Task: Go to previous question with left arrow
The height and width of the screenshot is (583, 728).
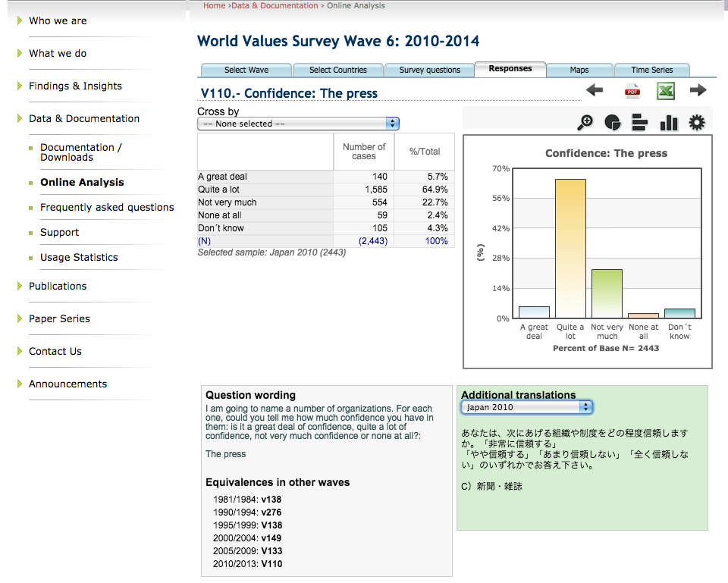Action: point(595,91)
